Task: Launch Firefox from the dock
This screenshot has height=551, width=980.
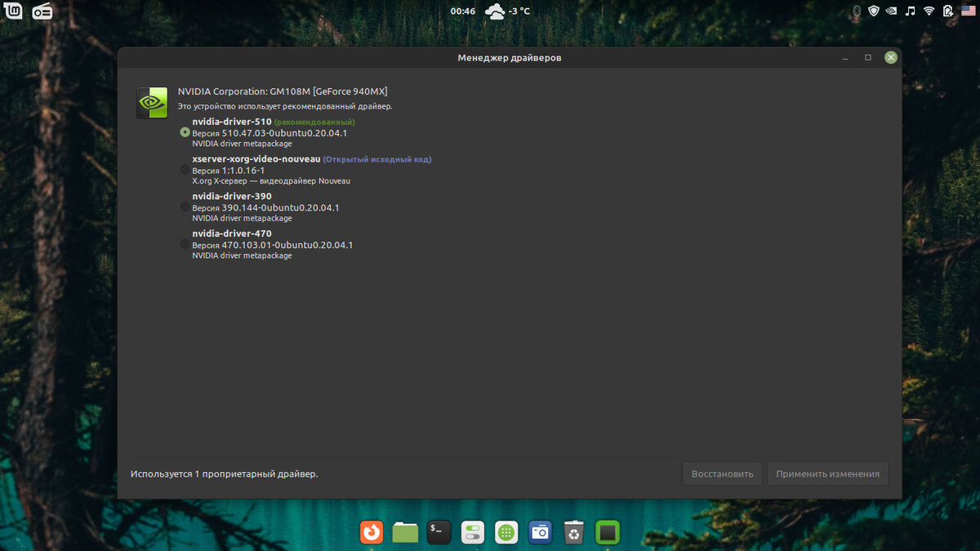Action: [372, 532]
